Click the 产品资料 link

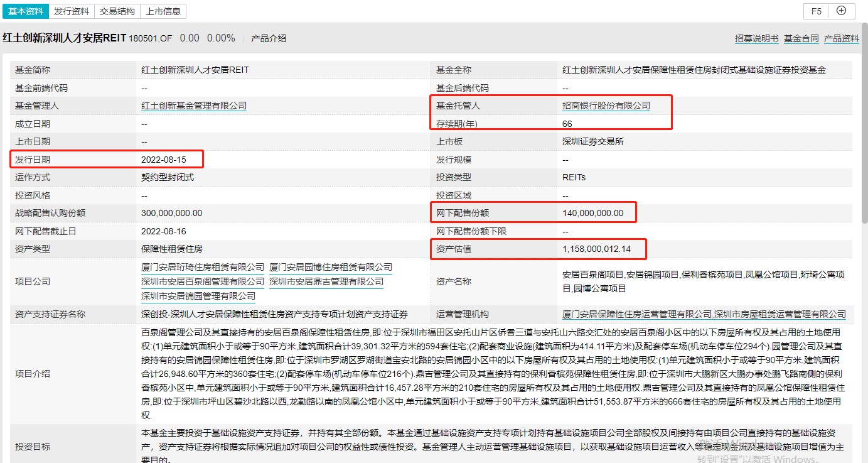842,38
